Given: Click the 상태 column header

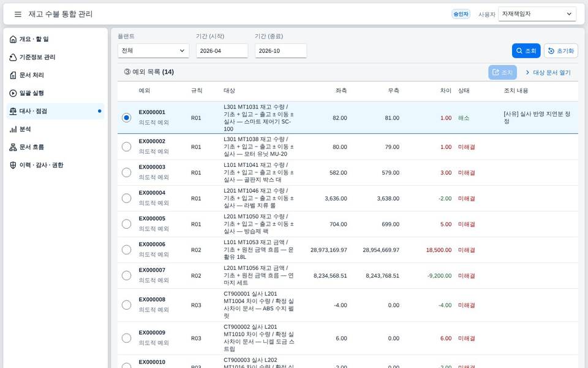Looking at the screenshot, I should pos(464,91).
